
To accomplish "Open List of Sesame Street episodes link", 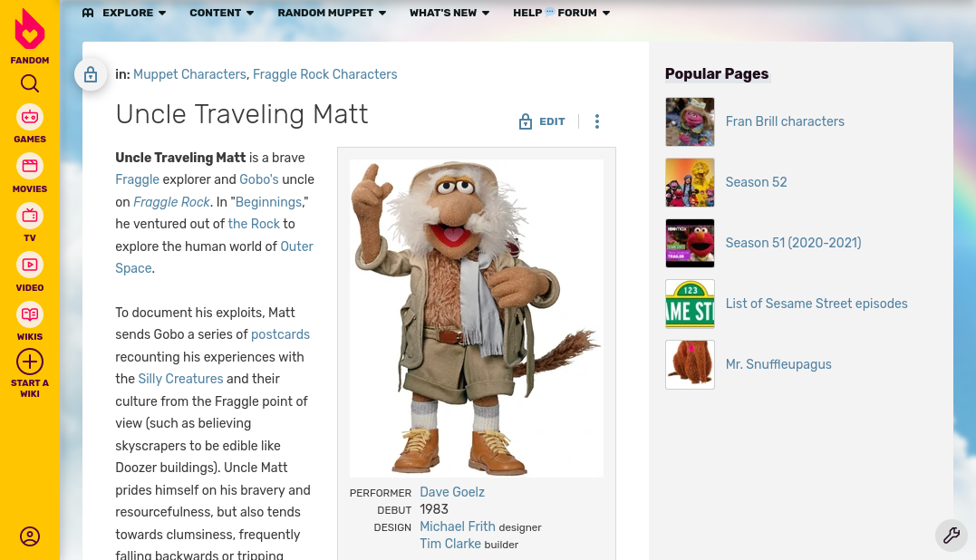I will (x=817, y=304).
